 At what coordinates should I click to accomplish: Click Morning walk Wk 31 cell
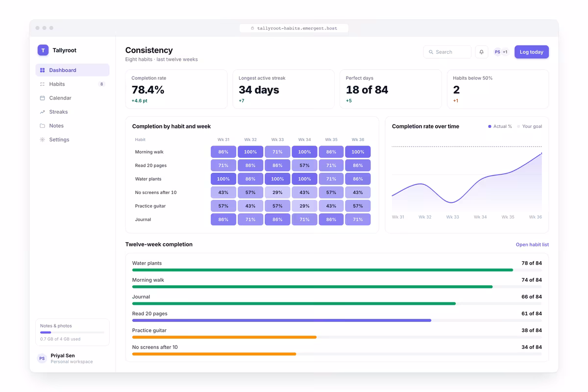click(x=223, y=152)
